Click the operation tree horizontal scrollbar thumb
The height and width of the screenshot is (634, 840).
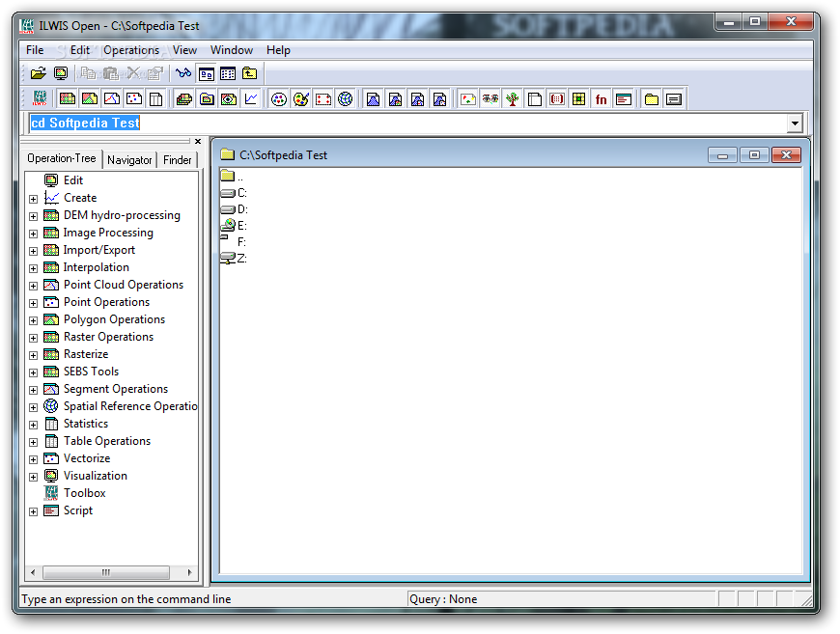(x=106, y=572)
